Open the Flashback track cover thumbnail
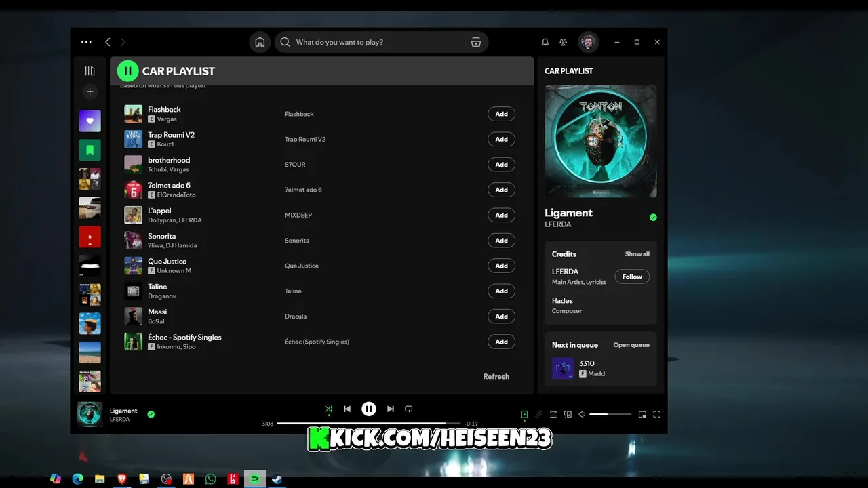This screenshot has height=488, width=868. click(133, 114)
